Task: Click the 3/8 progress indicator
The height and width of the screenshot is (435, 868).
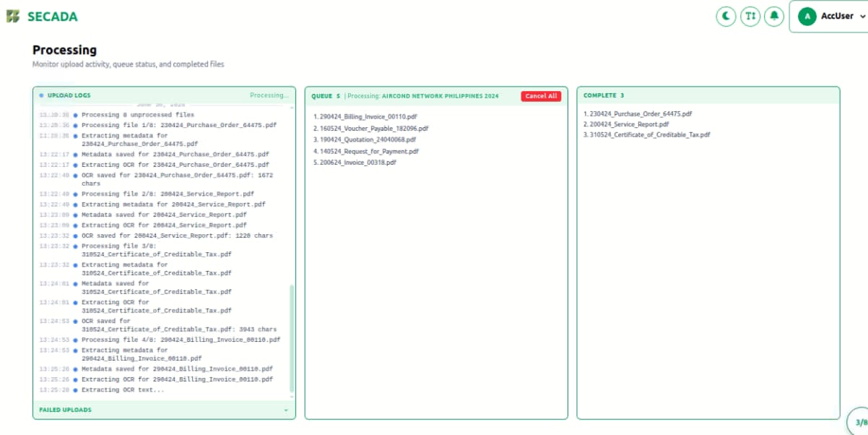Action: pos(859,422)
